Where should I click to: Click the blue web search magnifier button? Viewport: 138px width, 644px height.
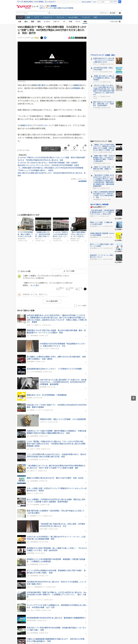[120, 2]
